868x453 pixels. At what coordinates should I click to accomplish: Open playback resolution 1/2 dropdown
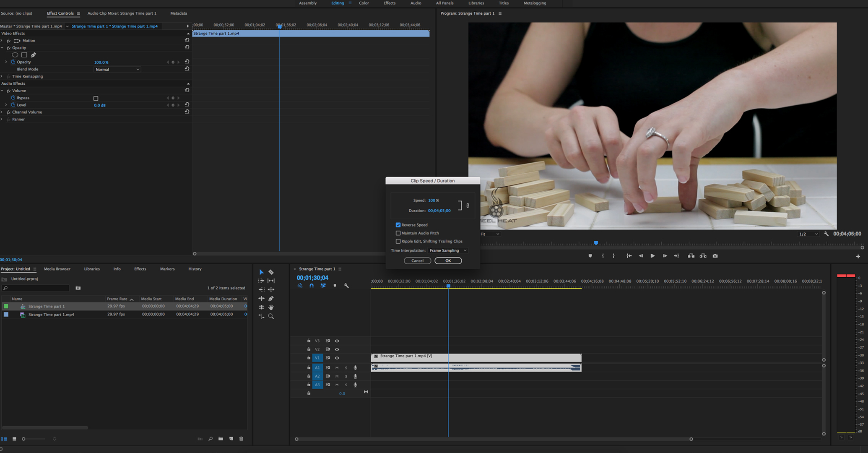[x=808, y=234]
